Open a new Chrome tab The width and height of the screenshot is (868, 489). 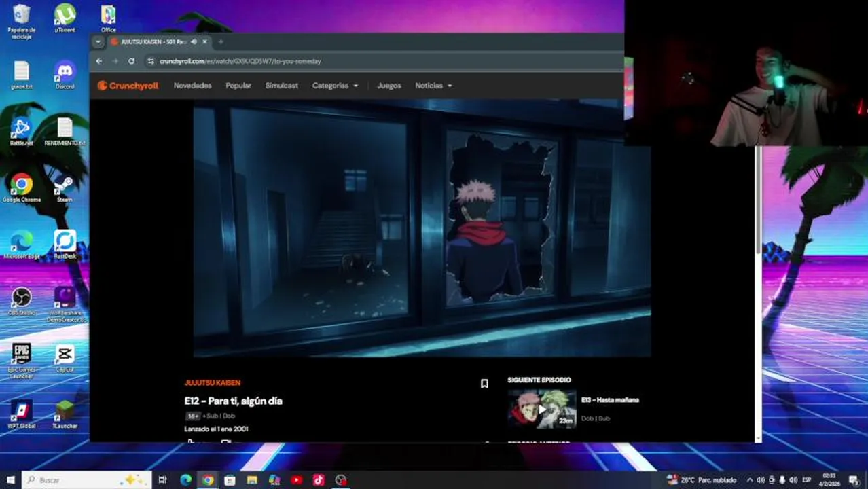220,41
